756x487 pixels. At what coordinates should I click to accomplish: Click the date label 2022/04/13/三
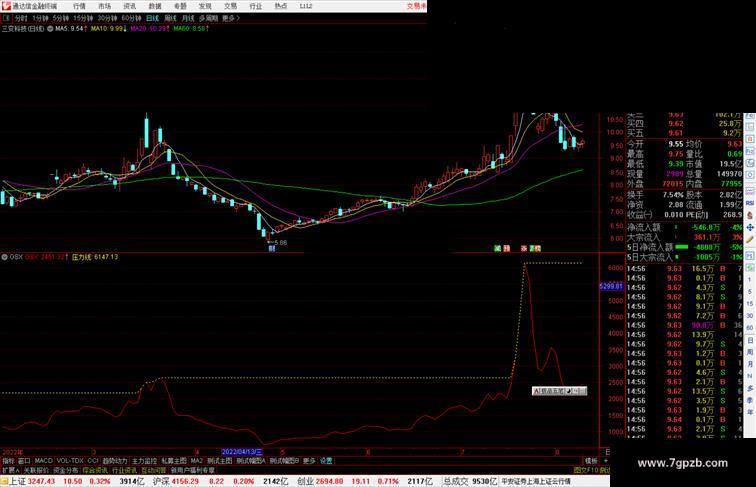[x=242, y=452]
